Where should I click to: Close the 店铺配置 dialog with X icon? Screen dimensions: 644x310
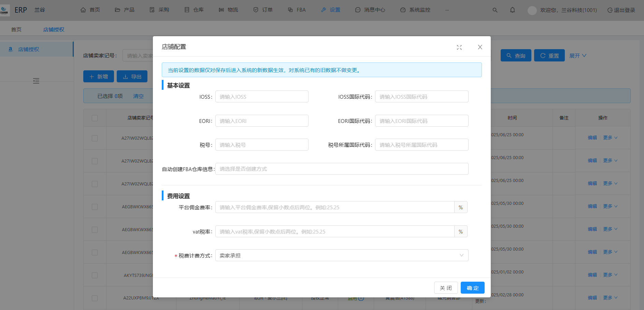480,47
